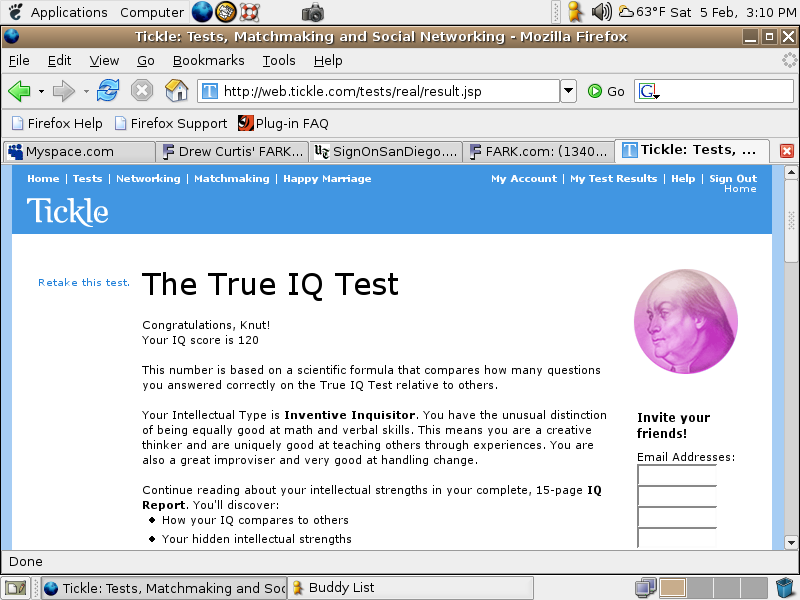The image size is (800, 600).
Task: Open the View menu
Action: click(104, 61)
